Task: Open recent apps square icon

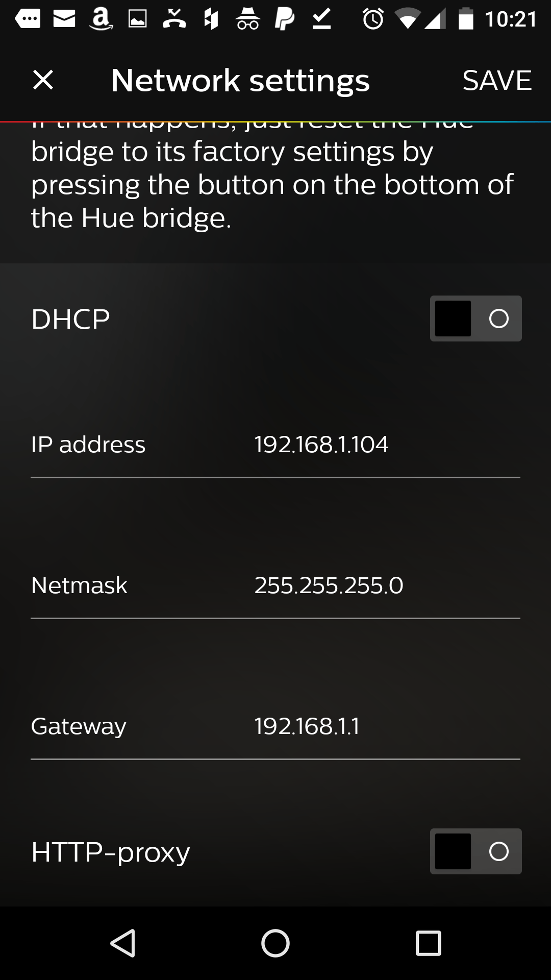Action: pos(428,943)
